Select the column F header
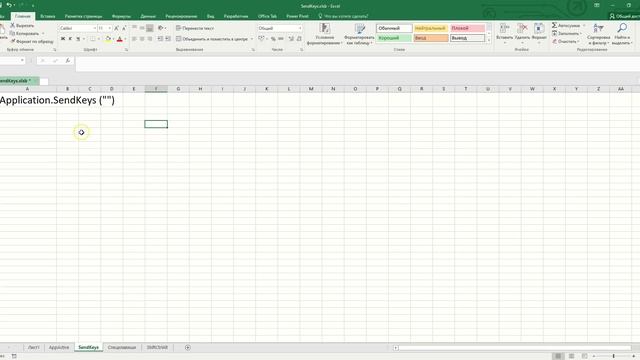 pos(156,89)
